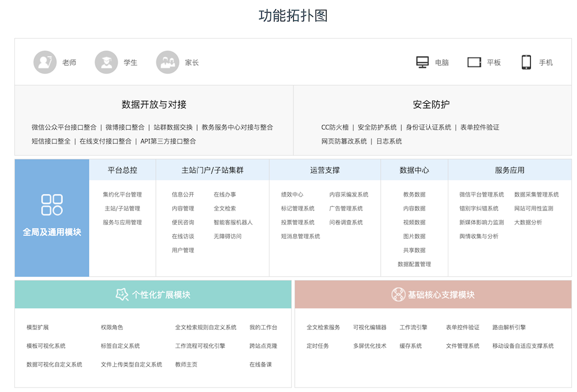The image size is (577, 392).
Task: Click the 数据开放与对接 section heading
Action: tap(154, 104)
